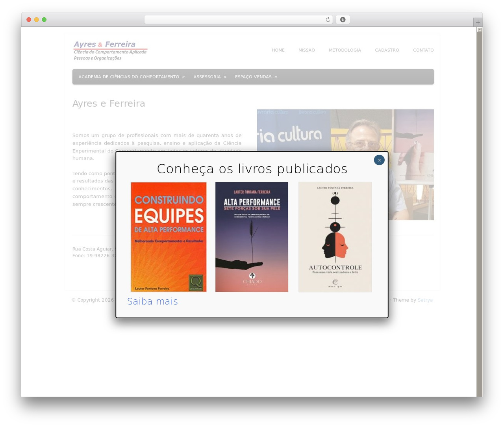504x427 pixels.
Task: Expand the ASSESSORIA submenu
Action: click(210, 77)
